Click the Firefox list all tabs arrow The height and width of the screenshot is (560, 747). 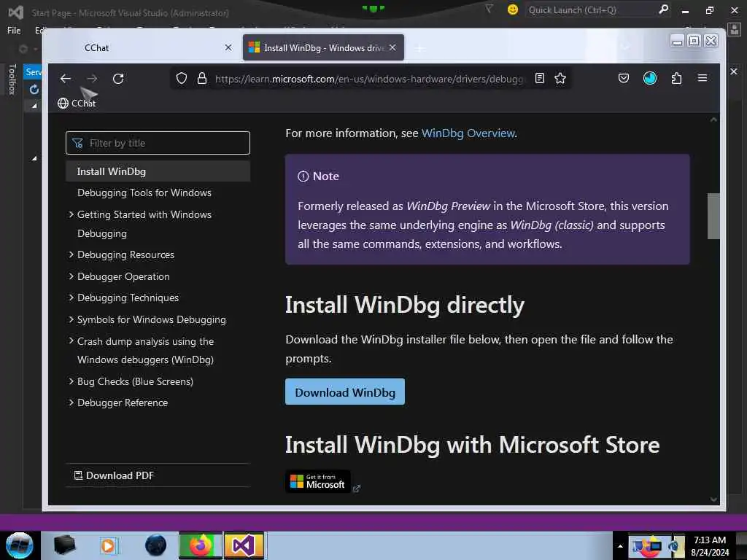tap(625, 47)
